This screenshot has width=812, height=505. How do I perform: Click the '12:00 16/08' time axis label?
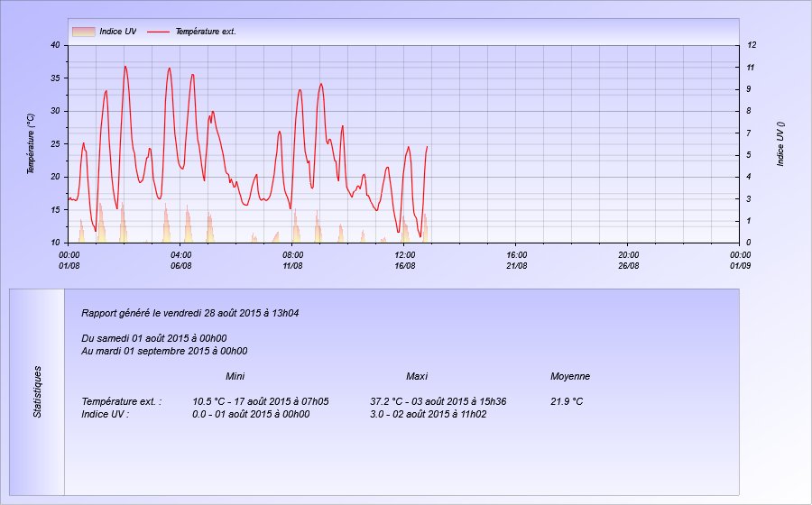click(404, 261)
